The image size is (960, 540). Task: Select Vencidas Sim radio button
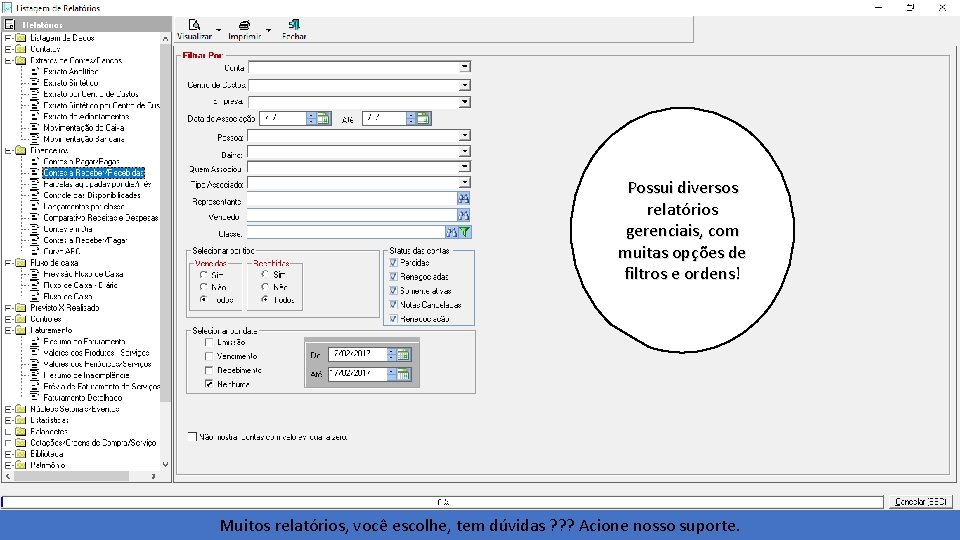pos(203,275)
